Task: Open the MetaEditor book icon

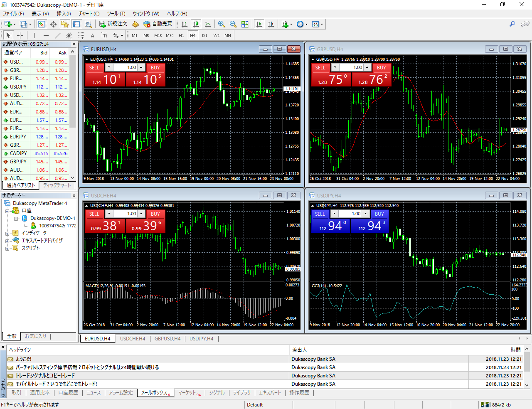Action: point(135,24)
